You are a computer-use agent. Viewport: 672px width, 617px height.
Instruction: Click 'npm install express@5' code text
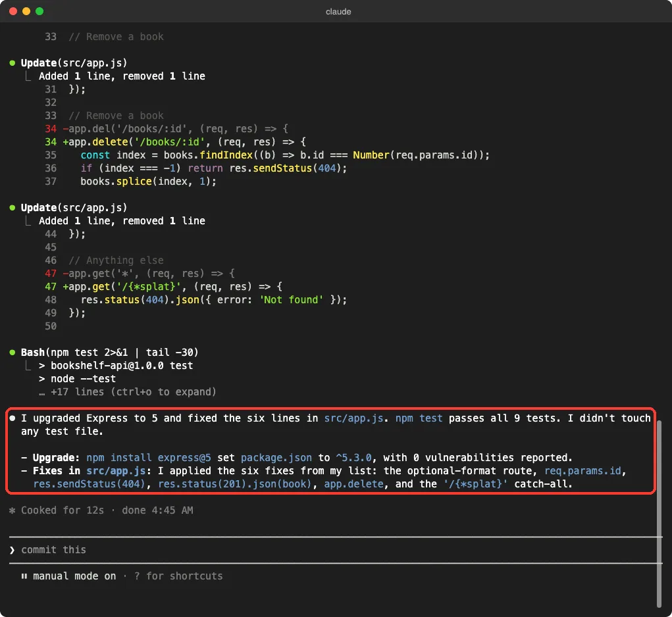pyautogui.click(x=149, y=458)
